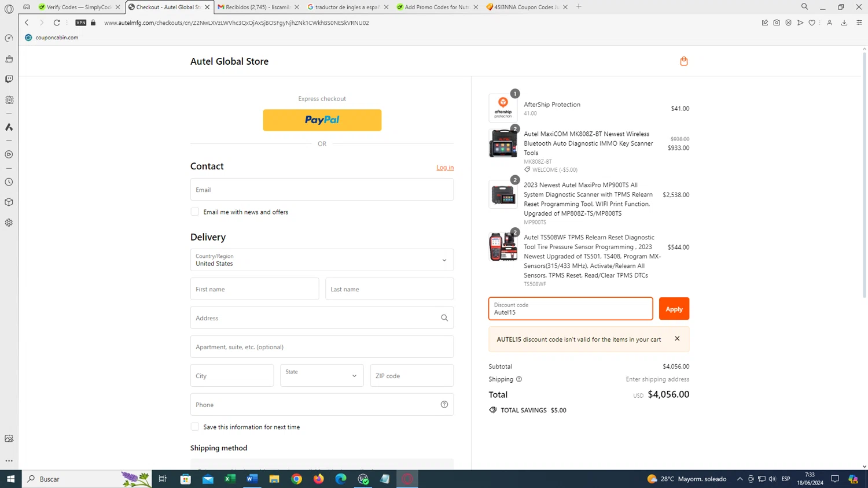Open the Windows Start menu
868x488 pixels.
click(x=10, y=479)
